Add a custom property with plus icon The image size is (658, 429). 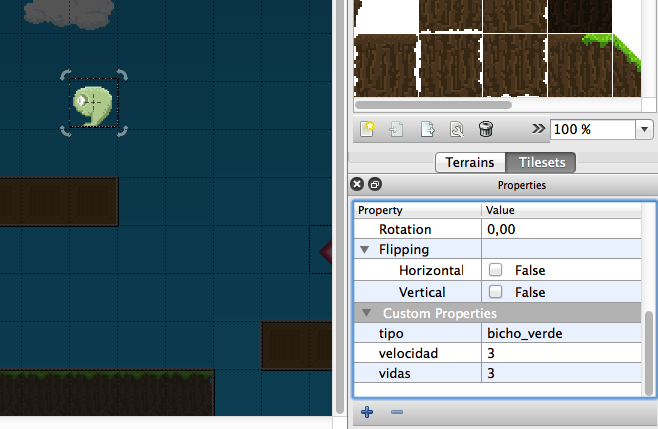(367, 412)
